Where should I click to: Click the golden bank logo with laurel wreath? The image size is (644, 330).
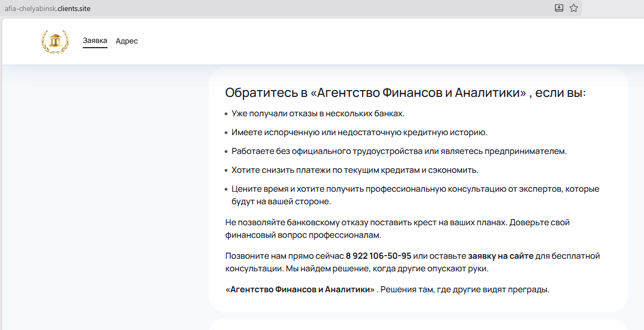coord(55,42)
